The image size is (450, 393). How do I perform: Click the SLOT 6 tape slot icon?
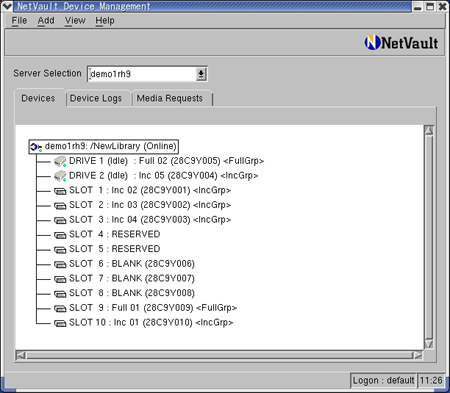60,264
